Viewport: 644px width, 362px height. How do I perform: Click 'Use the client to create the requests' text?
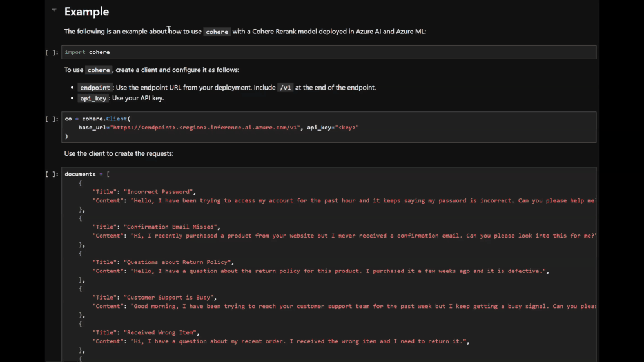(x=119, y=153)
